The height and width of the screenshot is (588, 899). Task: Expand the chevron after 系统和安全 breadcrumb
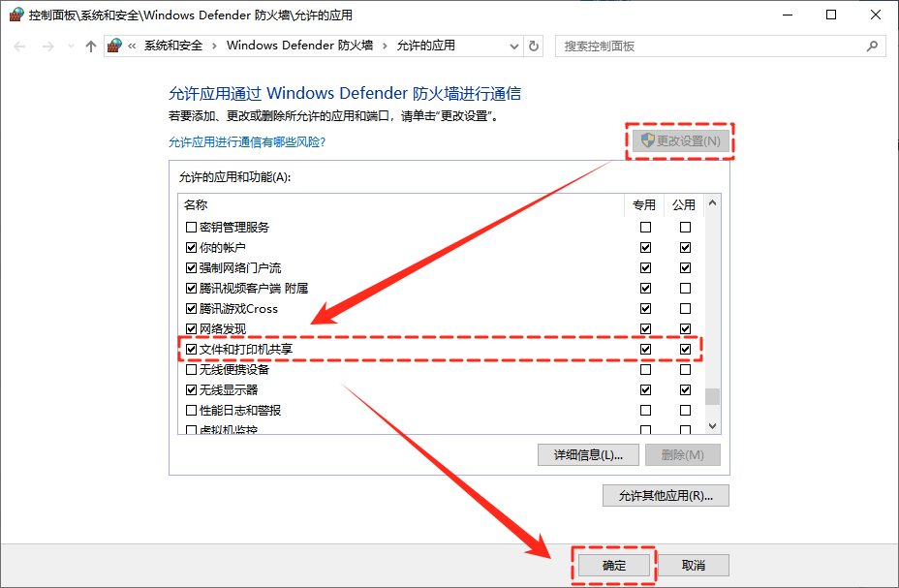(x=214, y=46)
